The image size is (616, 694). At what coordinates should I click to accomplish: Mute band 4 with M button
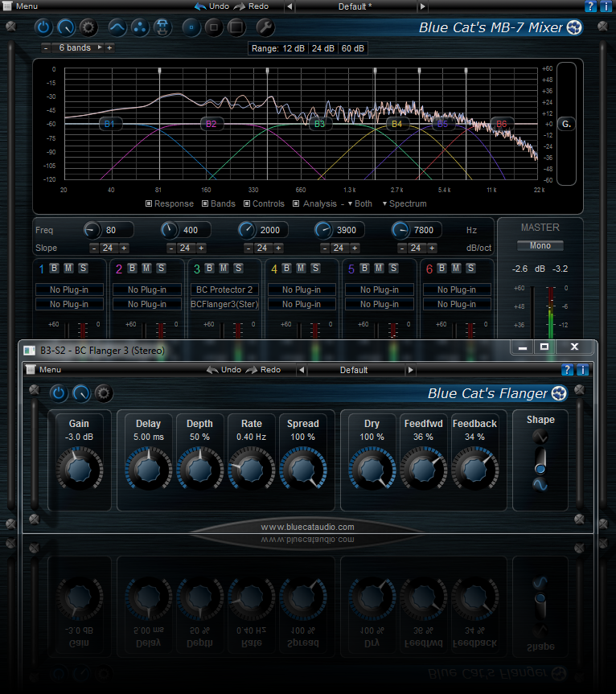click(301, 268)
